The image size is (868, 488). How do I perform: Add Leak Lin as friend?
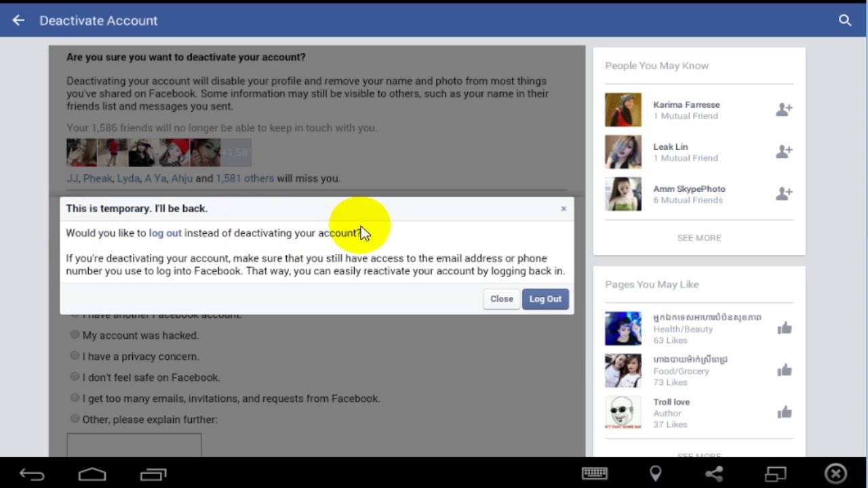784,151
